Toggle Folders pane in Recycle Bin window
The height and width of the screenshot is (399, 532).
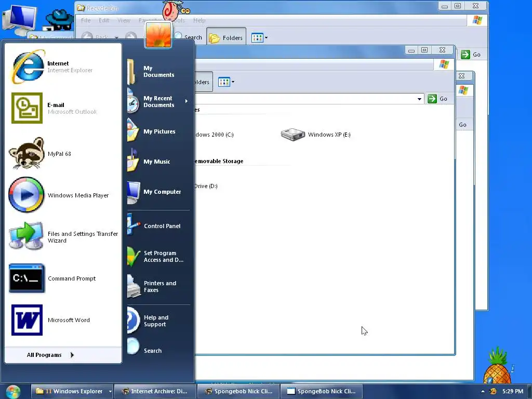(226, 37)
